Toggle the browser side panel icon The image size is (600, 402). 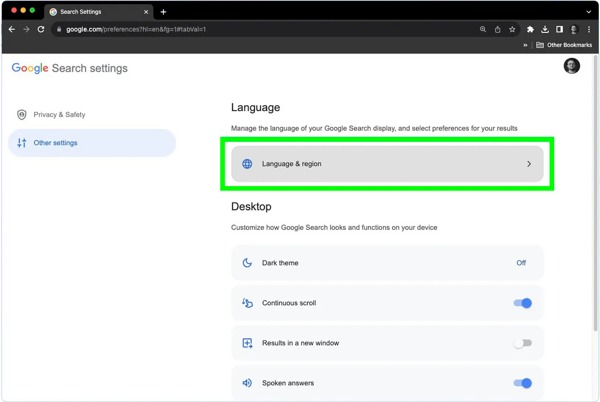(559, 29)
